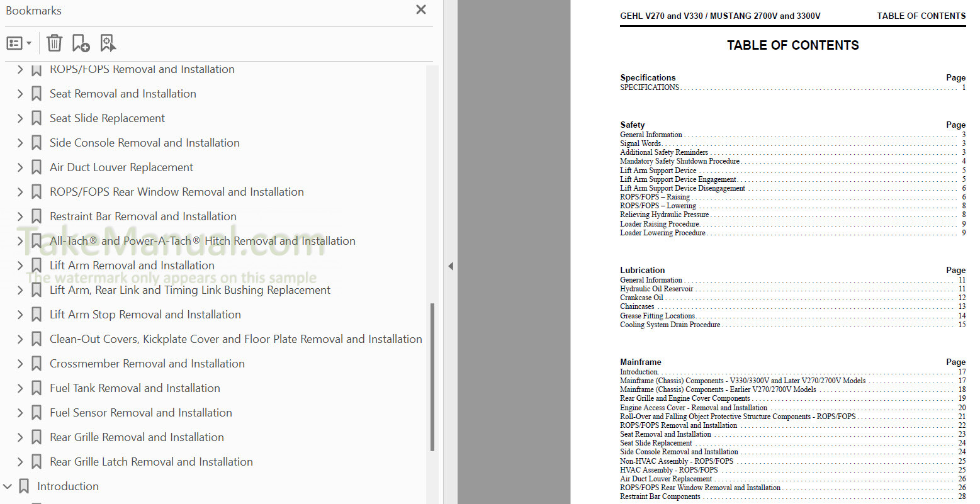Click the bookmark icon beside Side Console Removal
Viewport: 980px width, 504px height.
tap(37, 143)
